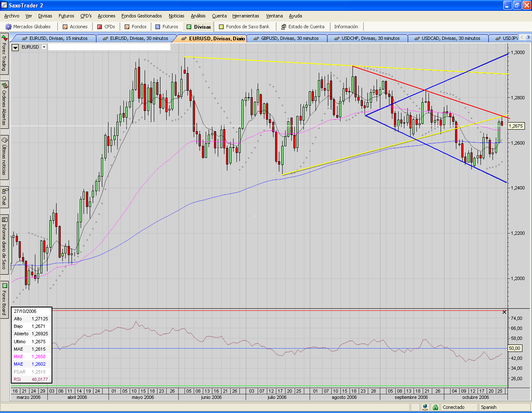Click the Información toolbar button

(346, 27)
